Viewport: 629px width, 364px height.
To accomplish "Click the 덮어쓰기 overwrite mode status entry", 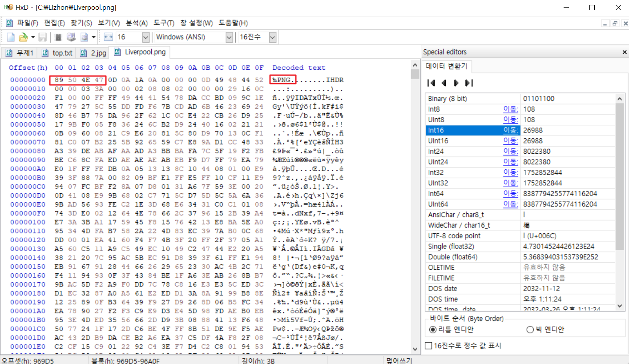I will click(399, 360).
